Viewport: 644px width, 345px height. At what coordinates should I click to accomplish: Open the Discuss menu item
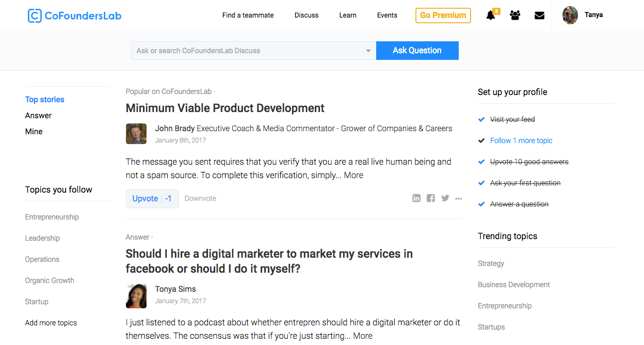click(307, 15)
